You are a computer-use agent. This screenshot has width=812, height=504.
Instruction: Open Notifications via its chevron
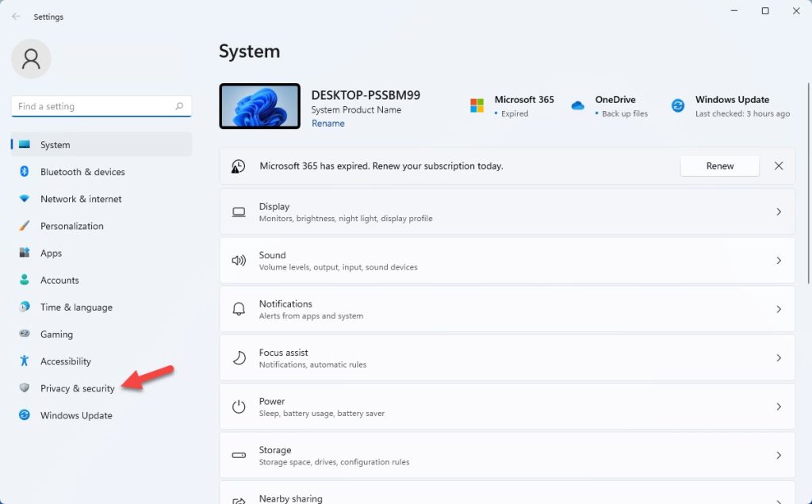coord(779,309)
